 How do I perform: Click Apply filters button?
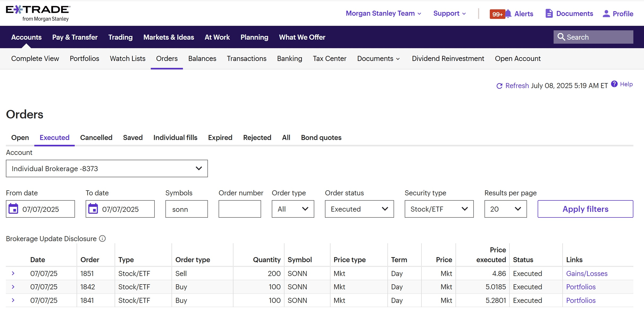[x=586, y=209]
